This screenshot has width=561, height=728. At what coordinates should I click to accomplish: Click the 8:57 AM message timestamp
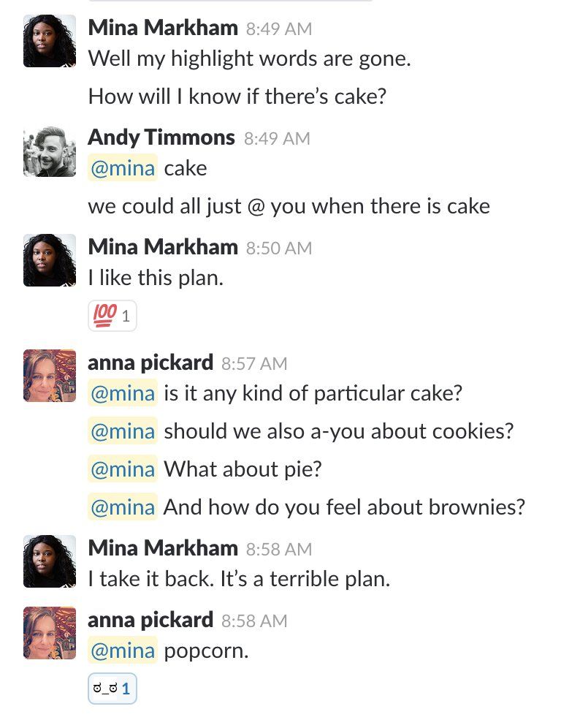point(254,363)
